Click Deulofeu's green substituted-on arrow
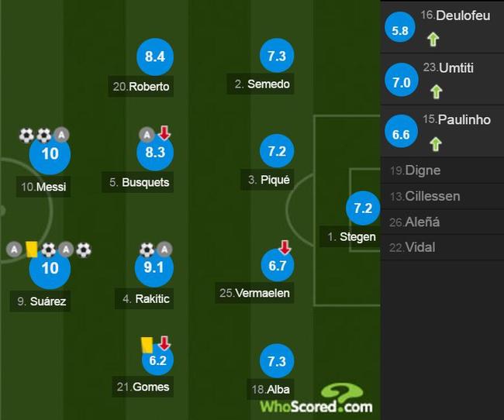Viewport: 504px width, 420px height. coord(433,40)
